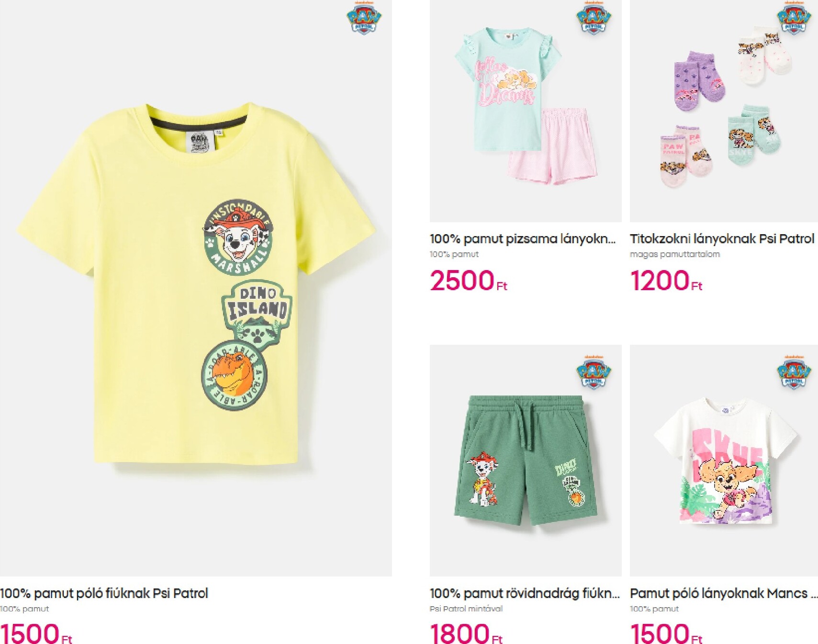Click Paw Patrol badge on socks product
This screenshot has width=818, height=644.
click(794, 17)
